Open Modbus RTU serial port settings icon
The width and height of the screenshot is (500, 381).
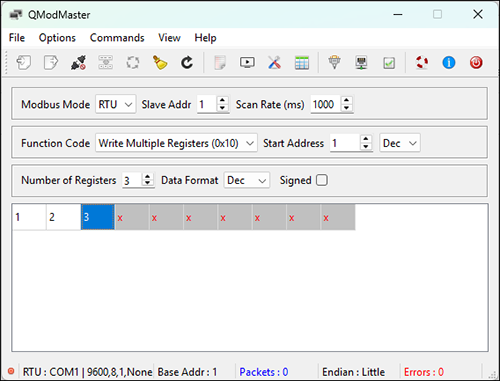pyautogui.click(x=334, y=63)
